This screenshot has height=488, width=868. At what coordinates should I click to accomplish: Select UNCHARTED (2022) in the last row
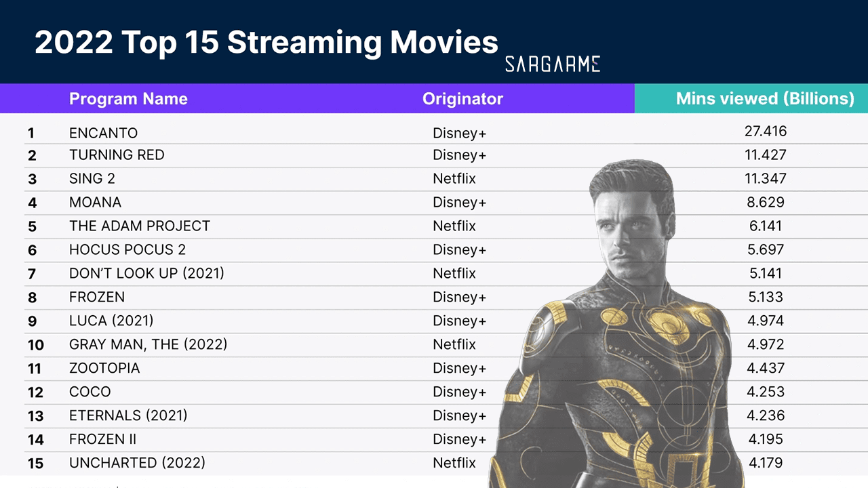click(137, 463)
